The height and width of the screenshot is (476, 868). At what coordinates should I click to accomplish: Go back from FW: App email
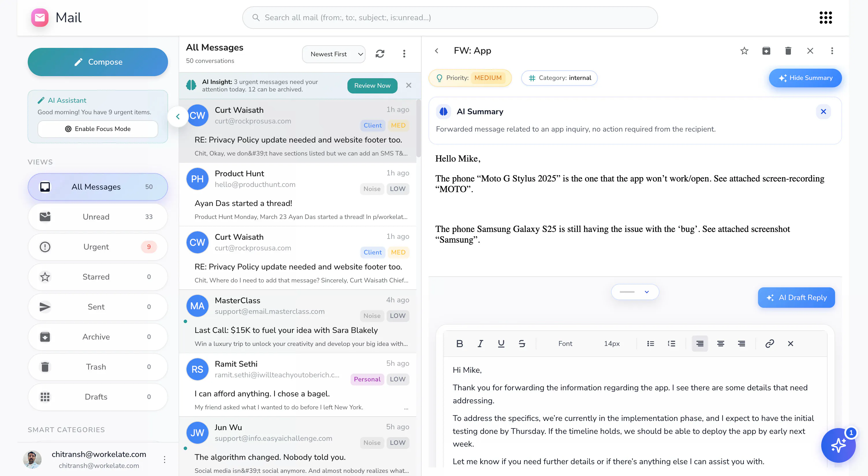(x=437, y=51)
